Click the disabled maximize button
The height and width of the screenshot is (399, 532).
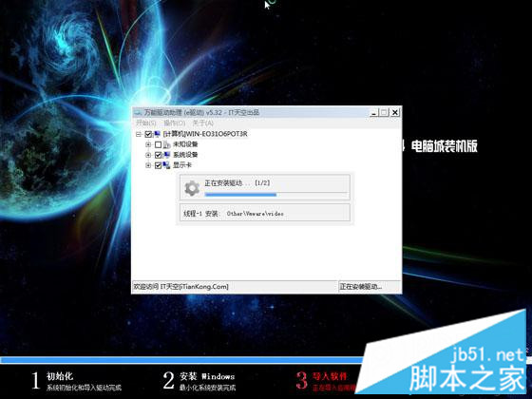(384, 113)
